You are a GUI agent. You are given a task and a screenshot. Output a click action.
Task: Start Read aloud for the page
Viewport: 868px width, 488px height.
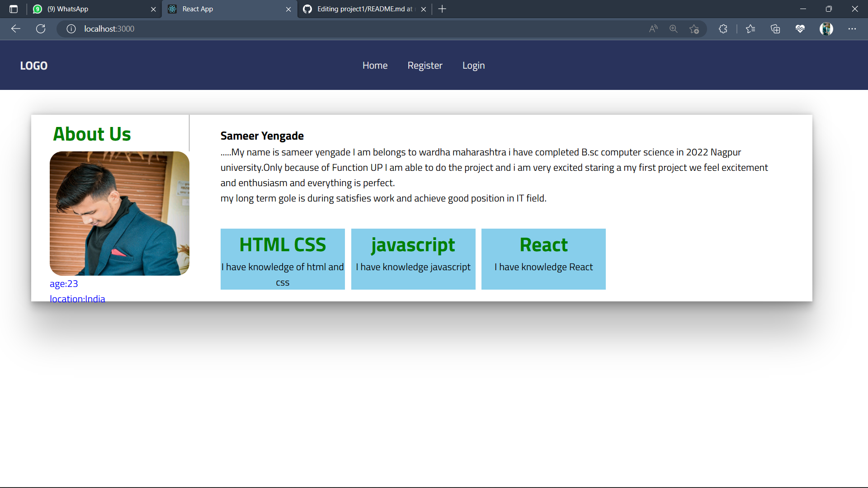[653, 28]
